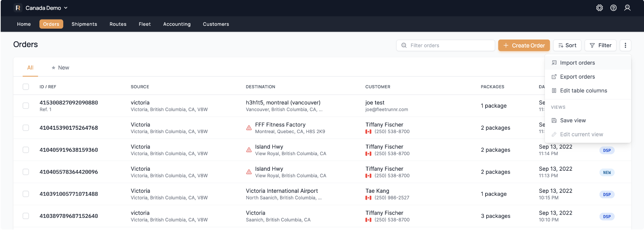
Task: Switch to the Shipments navigation tab
Action: (x=84, y=24)
